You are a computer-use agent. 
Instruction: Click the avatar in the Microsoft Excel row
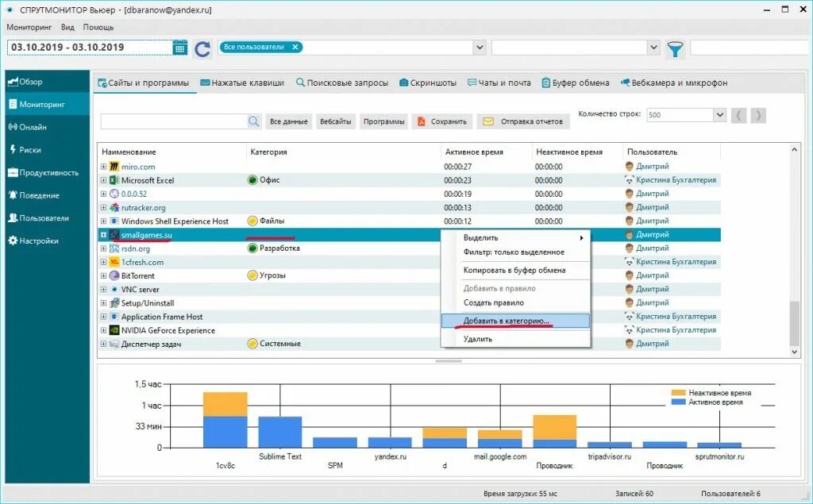coord(630,180)
